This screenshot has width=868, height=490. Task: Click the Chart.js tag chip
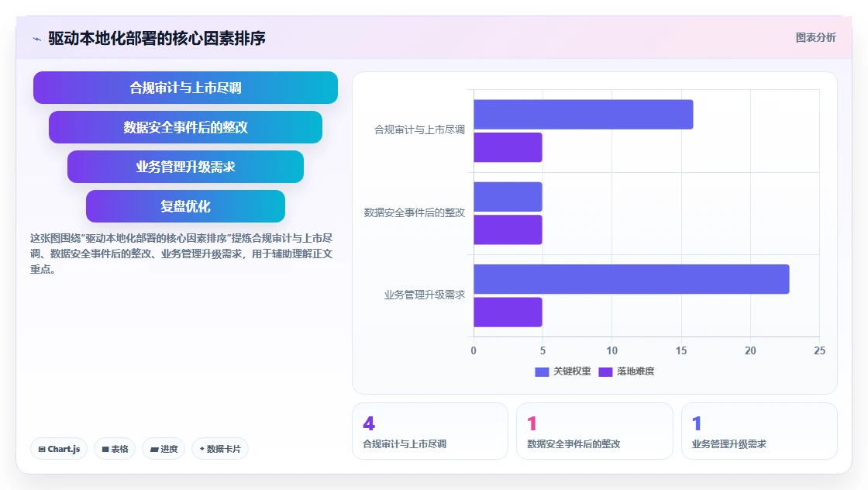coord(59,448)
